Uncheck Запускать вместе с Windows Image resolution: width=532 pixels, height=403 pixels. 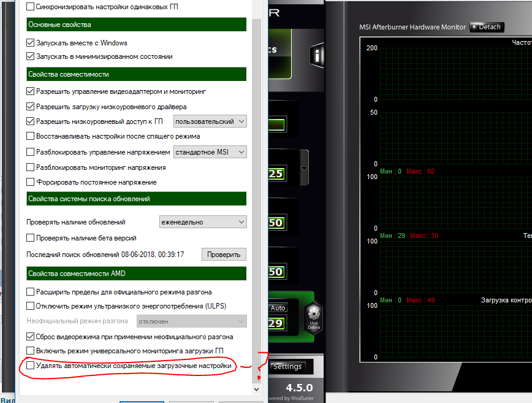coord(30,43)
